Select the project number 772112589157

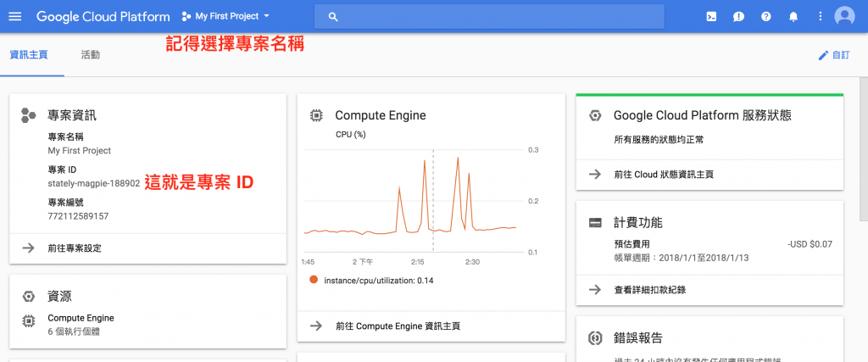[78, 216]
